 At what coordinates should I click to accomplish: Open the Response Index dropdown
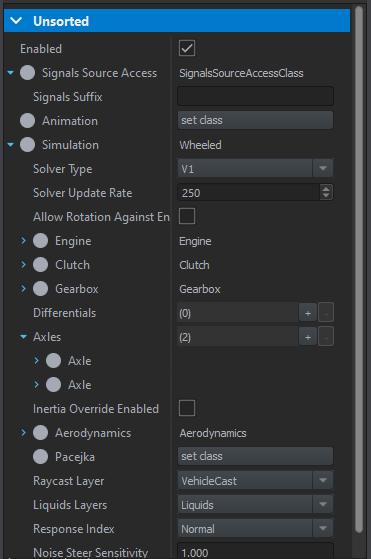[x=256, y=528]
